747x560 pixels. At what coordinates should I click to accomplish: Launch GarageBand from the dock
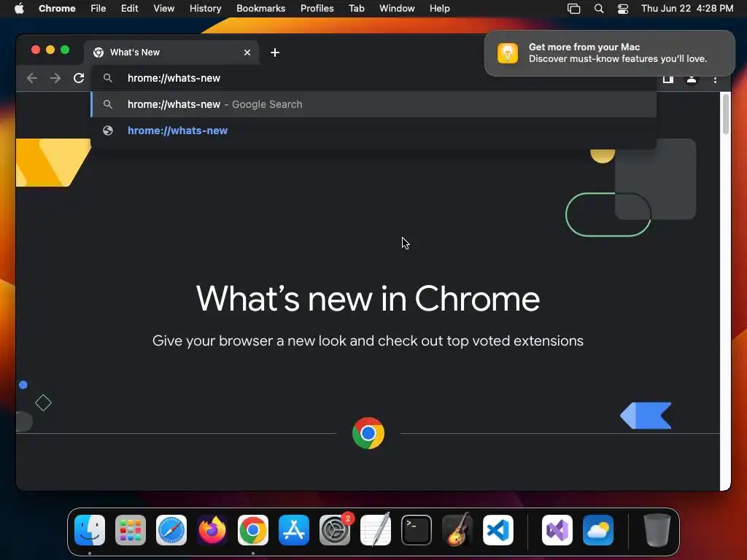pos(457,529)
